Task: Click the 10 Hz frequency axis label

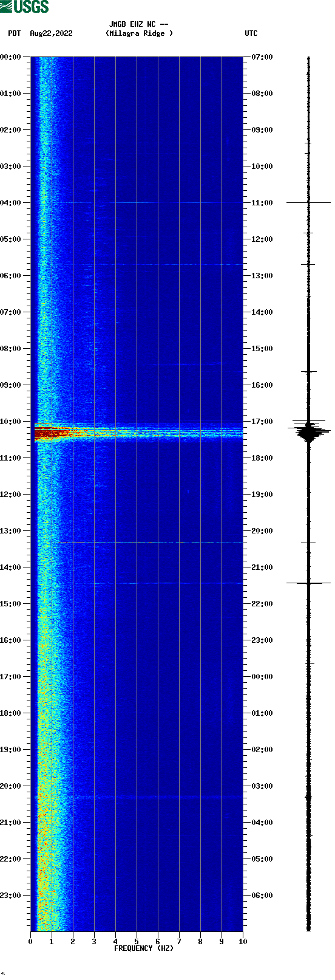Action: pyautogui.click(x=243, y=942)
